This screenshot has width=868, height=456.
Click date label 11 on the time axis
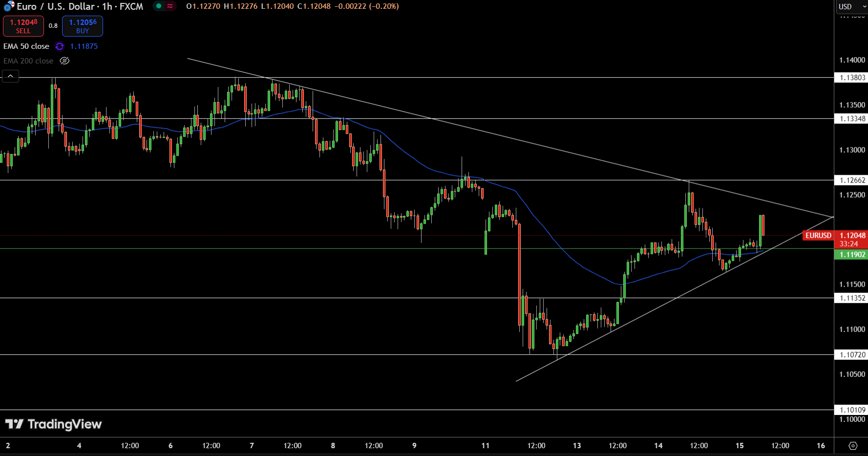pos(485,446)
